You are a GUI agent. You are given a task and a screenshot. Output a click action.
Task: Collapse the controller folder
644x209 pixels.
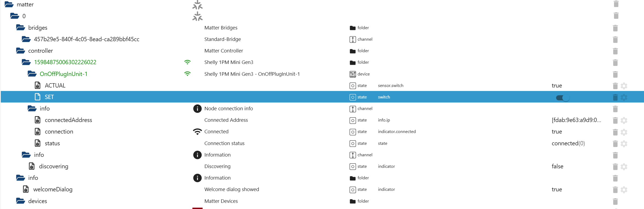(21, 51)
